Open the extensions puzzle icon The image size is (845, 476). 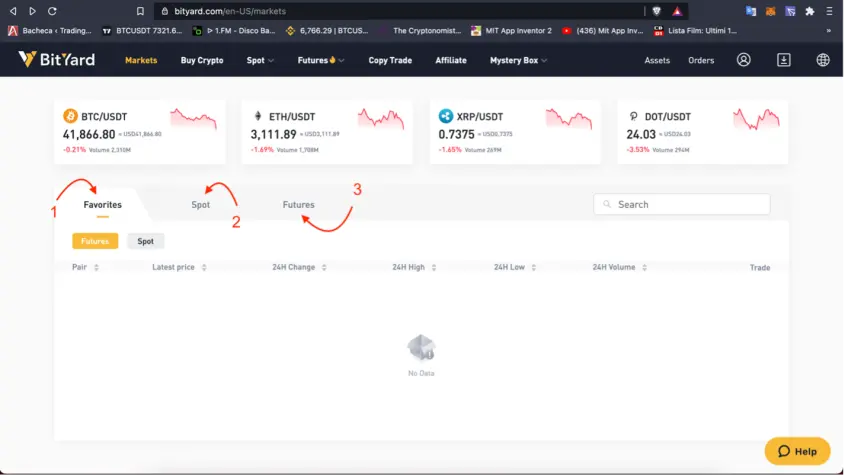pyautogui.click(x=809, y=11)
